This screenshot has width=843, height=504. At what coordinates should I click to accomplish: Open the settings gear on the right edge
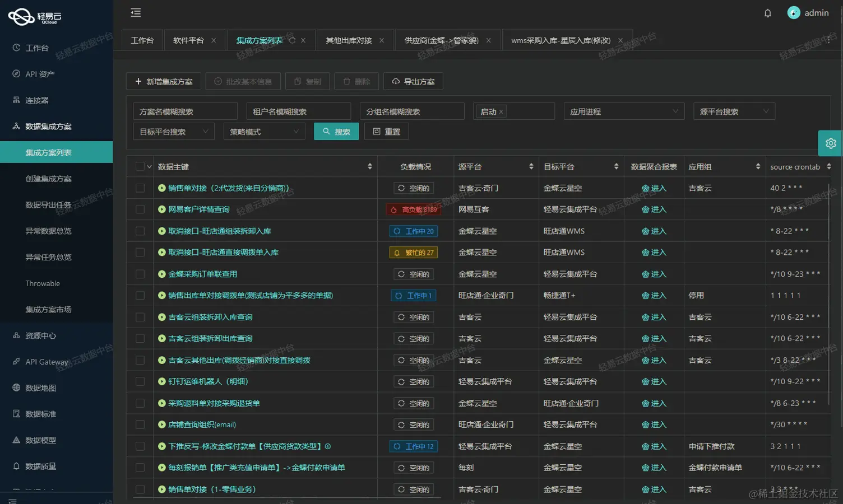pos(830,143)
